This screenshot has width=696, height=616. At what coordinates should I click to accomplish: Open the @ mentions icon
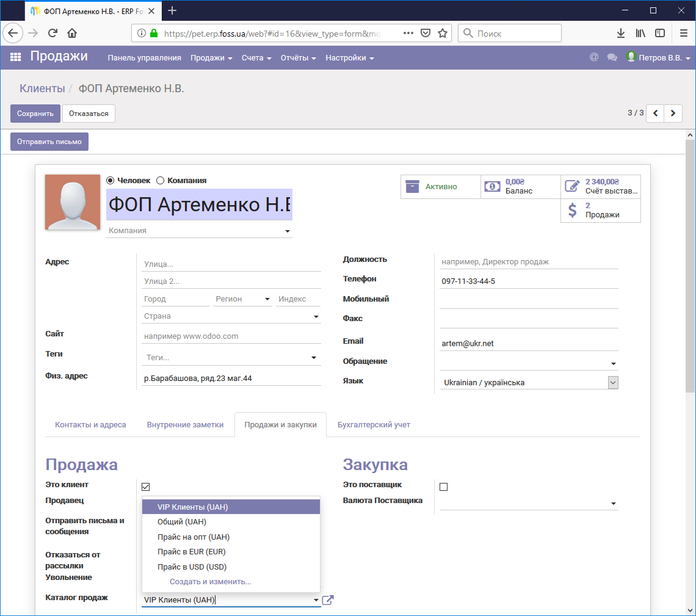point(594,57)
